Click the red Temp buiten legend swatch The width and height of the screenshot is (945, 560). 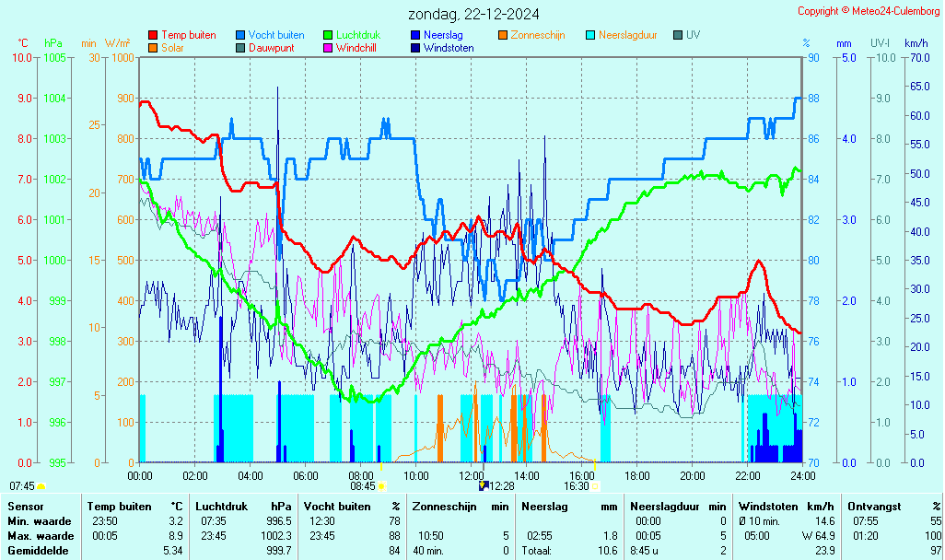(153, 35)
